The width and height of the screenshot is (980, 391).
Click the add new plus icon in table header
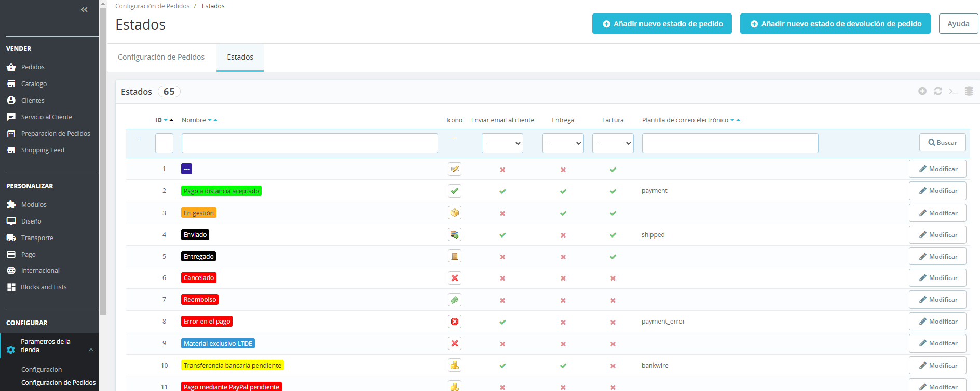point(922,91)
